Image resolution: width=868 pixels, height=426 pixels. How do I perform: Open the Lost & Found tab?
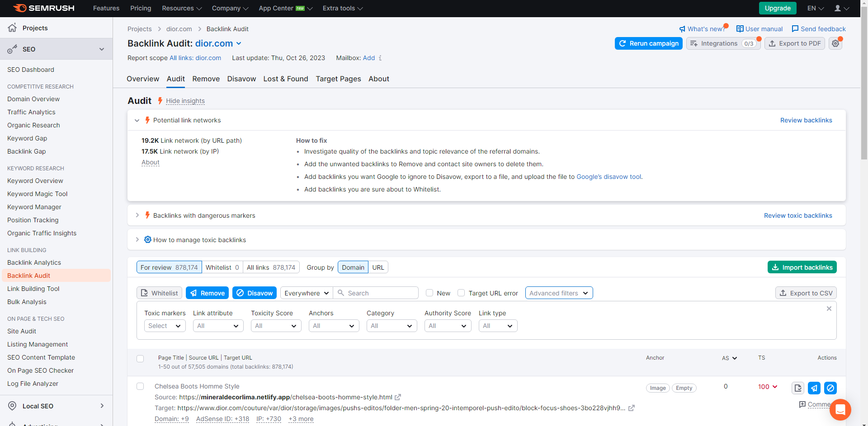pos(286,79)
